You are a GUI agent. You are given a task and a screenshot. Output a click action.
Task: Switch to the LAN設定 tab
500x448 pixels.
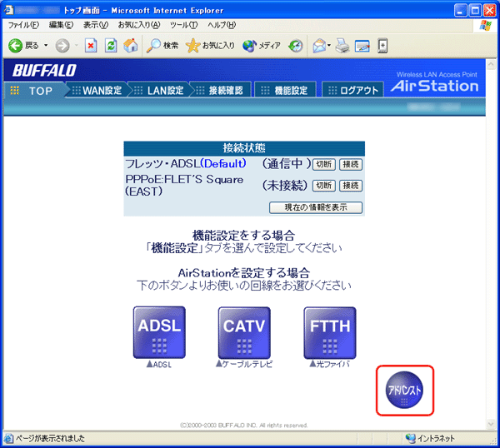point(159,91)
